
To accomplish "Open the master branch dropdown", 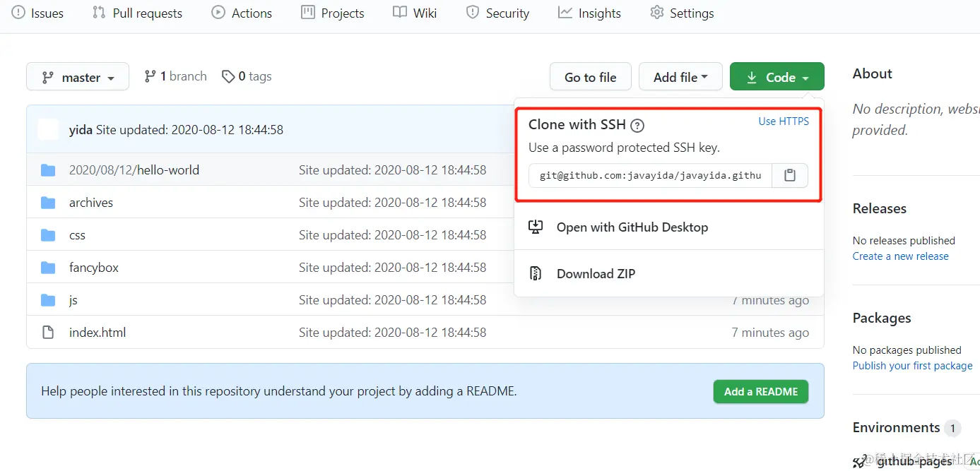I will coord(78,77).
